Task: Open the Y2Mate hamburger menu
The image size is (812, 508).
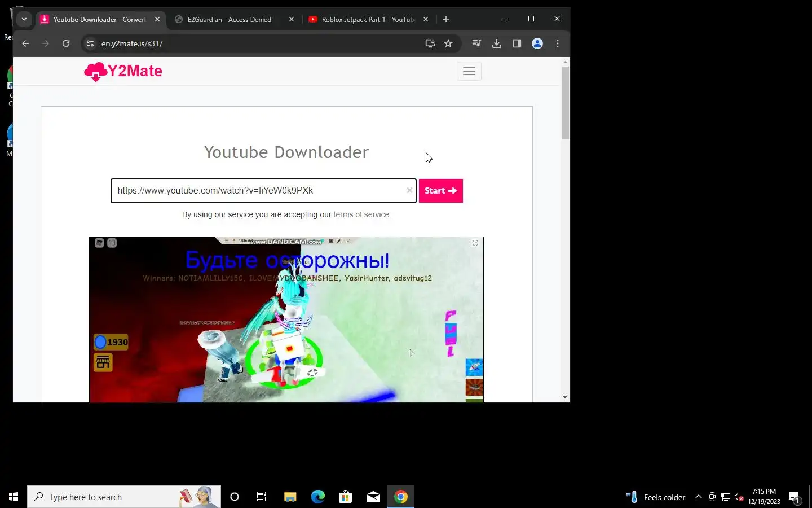Action: point(469,71)
